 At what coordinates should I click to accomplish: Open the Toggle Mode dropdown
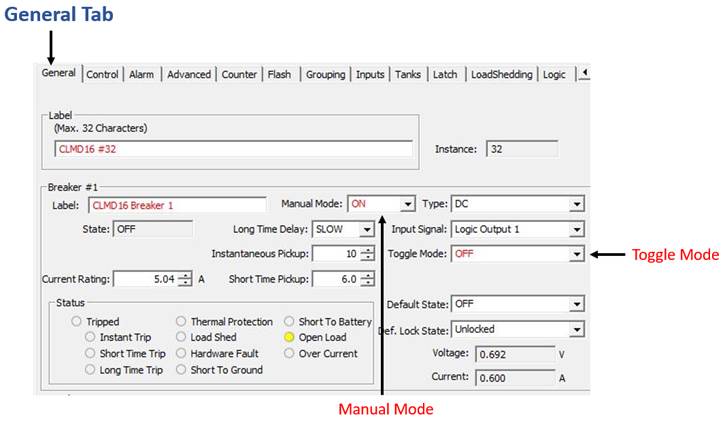pos(576,254)
